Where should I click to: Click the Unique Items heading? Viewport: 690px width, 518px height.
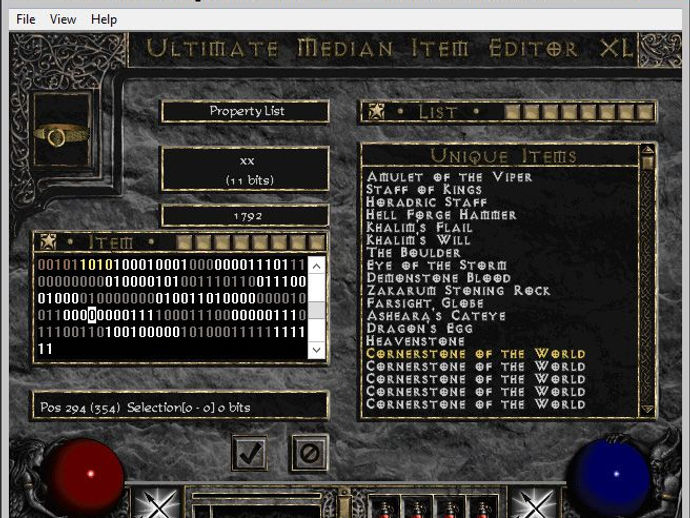[503, 156]
